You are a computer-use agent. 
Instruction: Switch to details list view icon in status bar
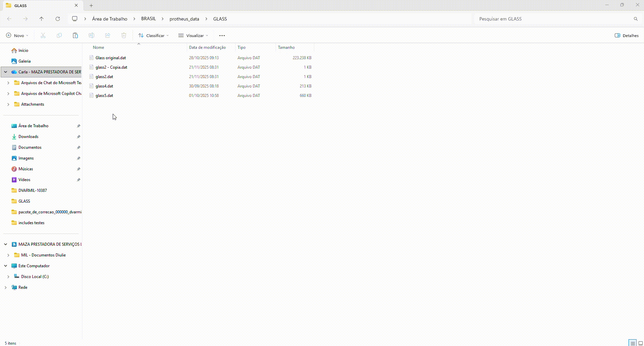633,343
